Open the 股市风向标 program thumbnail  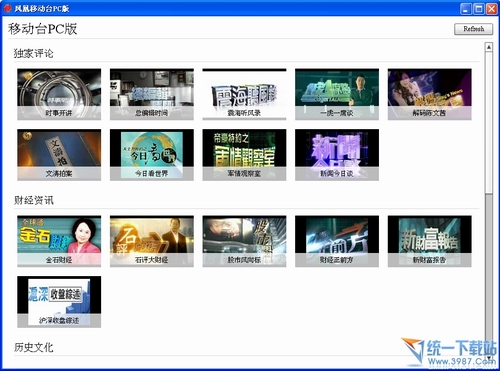244,241
